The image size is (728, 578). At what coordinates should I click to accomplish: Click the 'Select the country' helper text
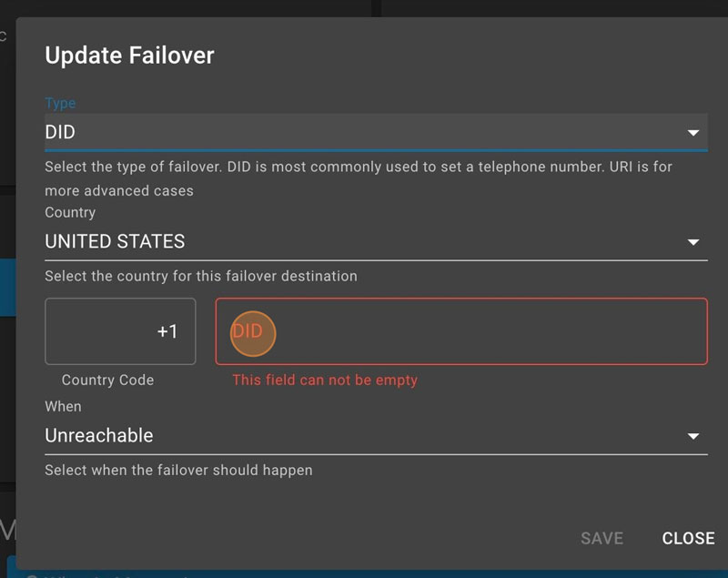[201, 276]
